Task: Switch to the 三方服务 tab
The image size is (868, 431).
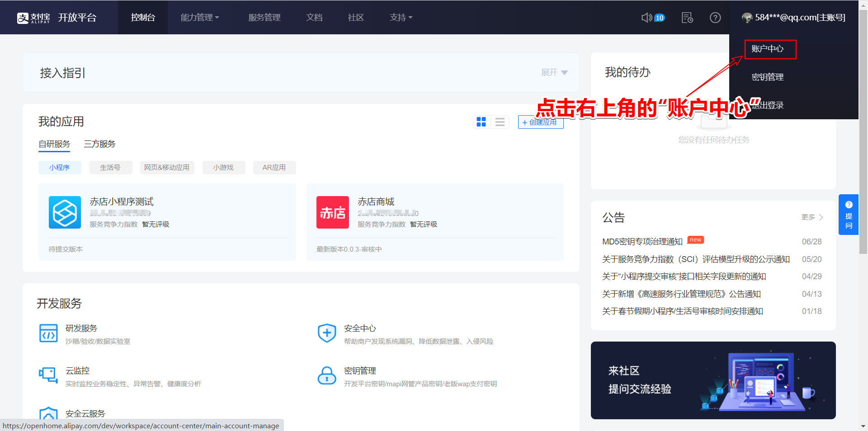Action: click(x=99, y=144)
